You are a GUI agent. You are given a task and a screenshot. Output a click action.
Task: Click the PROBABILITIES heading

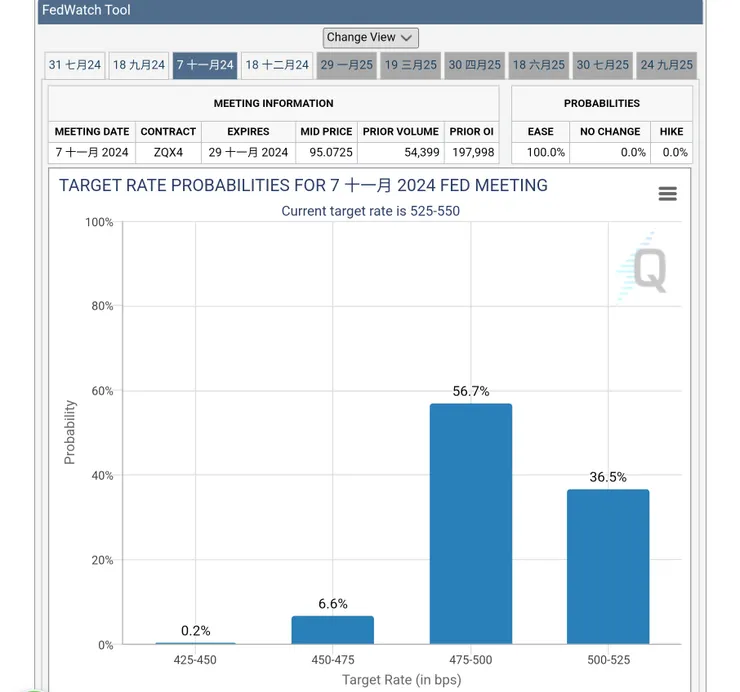(602, 103)
